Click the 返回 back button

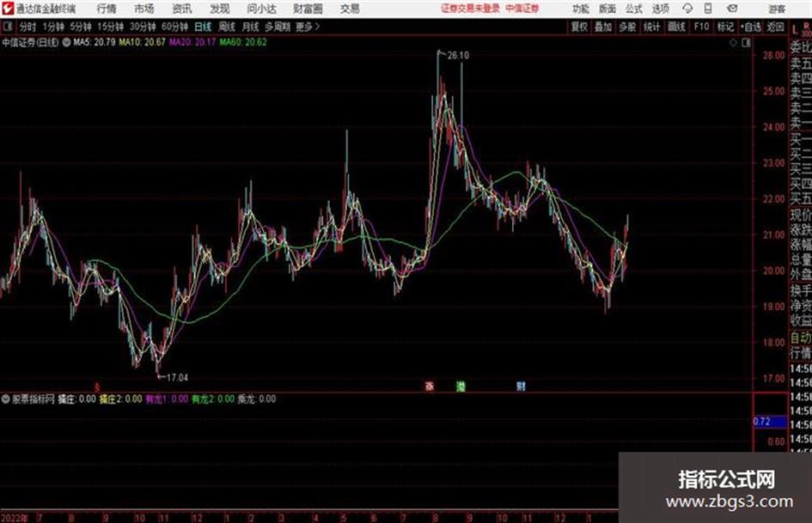click(775, 27)
